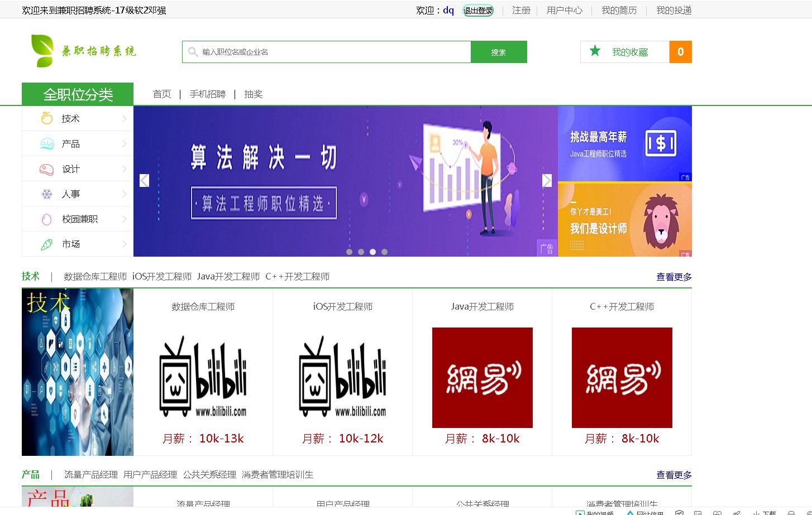812x515 pixels.
Task: Click the 市场 rocket icon
Action: point(46,244)
